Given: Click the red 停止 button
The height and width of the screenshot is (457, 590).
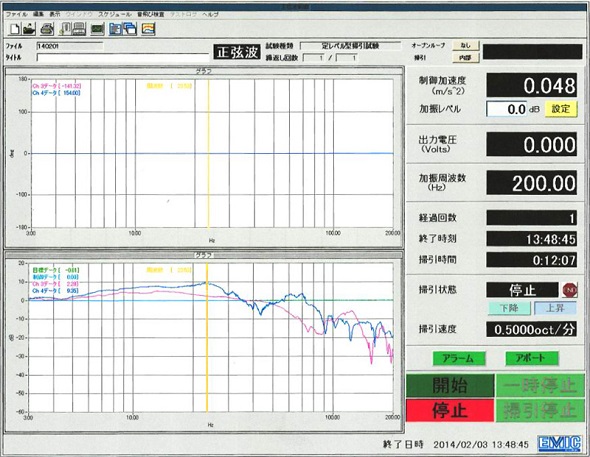Looking at the screenshot, I should [x=450, y=410].
